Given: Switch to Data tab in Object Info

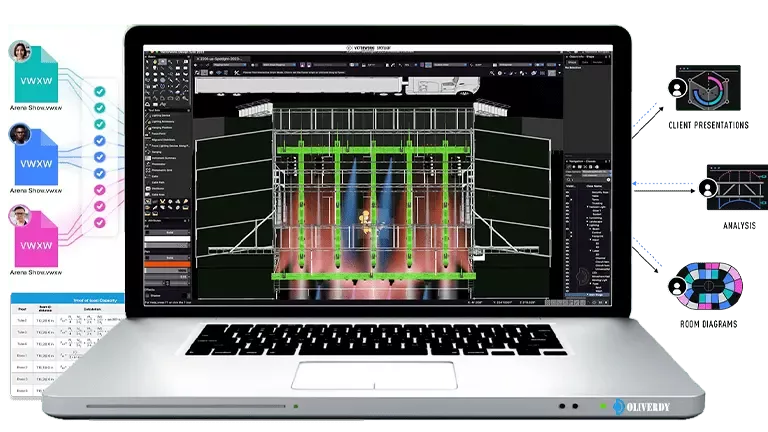Looking at the screenshot, I should (x=585, y=62).
